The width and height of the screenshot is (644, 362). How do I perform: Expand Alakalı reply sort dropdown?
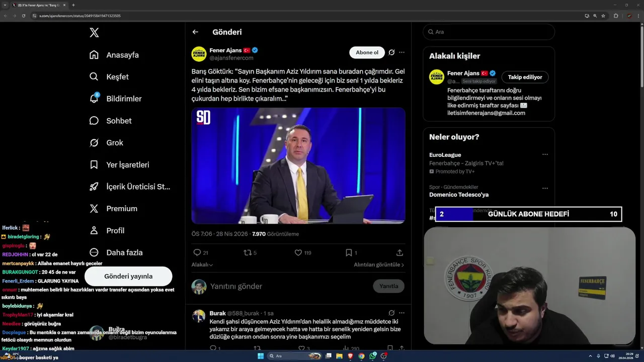(202, 264)
